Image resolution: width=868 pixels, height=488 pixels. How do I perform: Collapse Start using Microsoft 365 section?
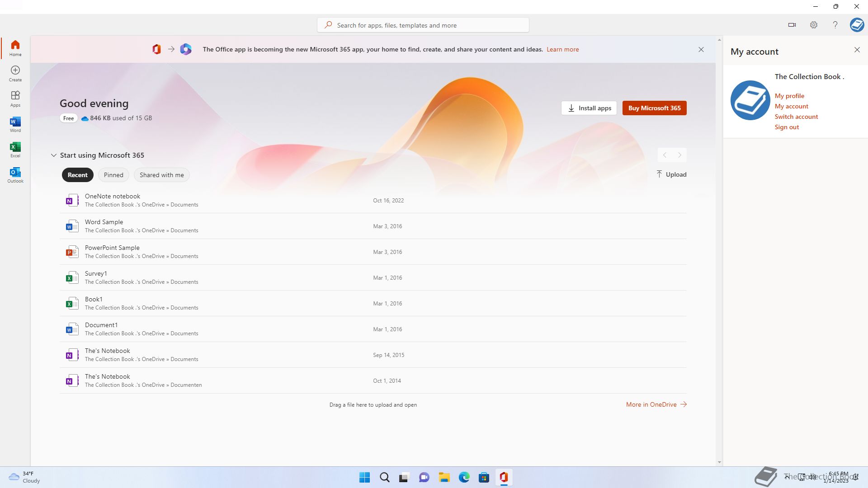pyautogui.click(x=54, y=155)
